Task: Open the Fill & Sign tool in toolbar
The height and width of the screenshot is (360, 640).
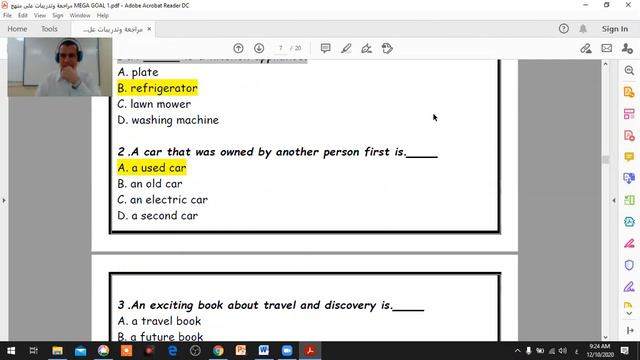Action: [367, 48]
